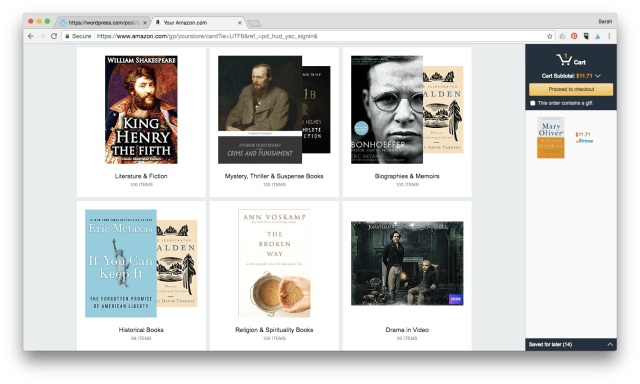Viewport: 640px width, 384px height.
Task: Click the Sarah profile button
Action: point(605,21)
